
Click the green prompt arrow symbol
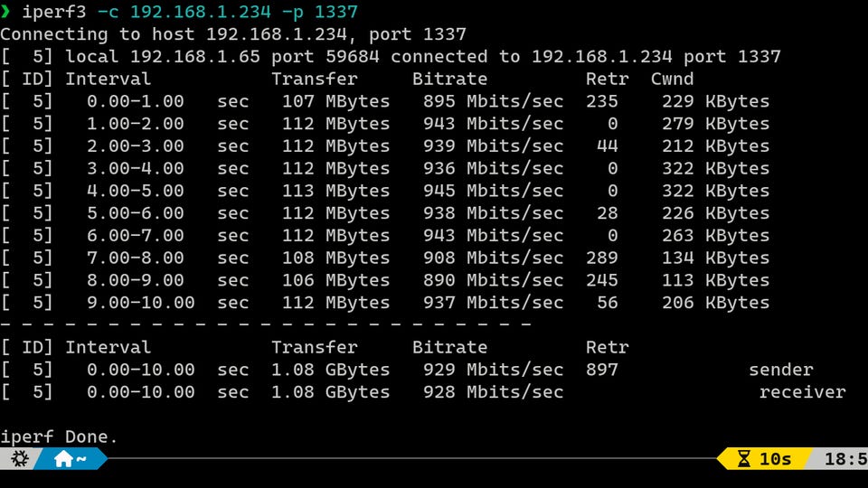tap(5, 11)
